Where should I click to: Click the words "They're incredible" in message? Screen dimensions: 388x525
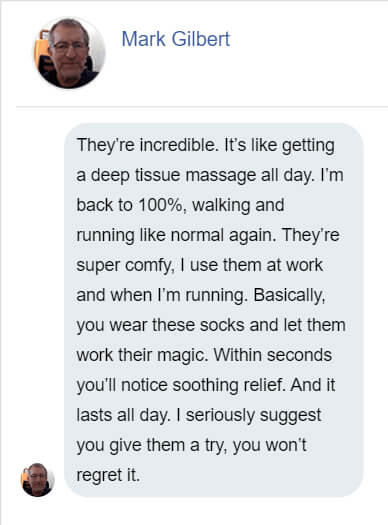point(147,145)
